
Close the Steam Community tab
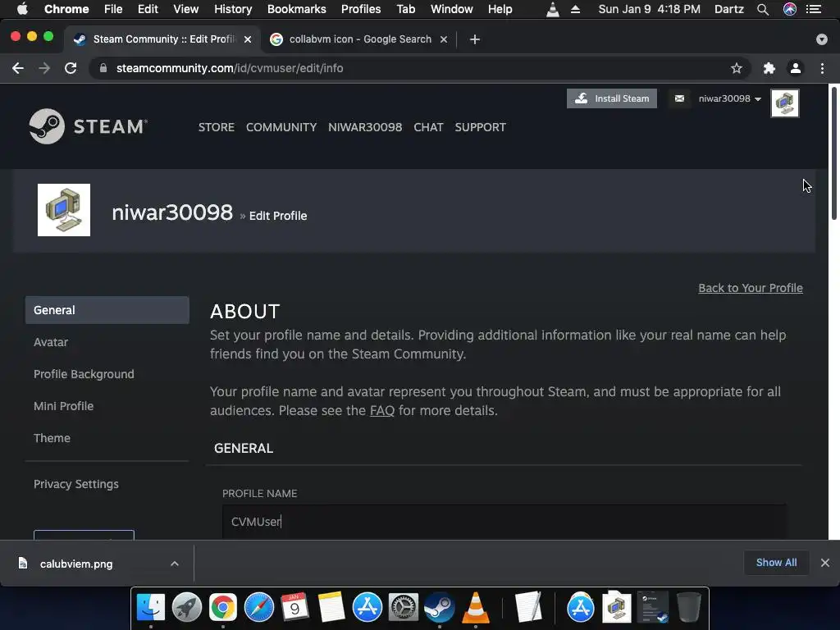248,39
